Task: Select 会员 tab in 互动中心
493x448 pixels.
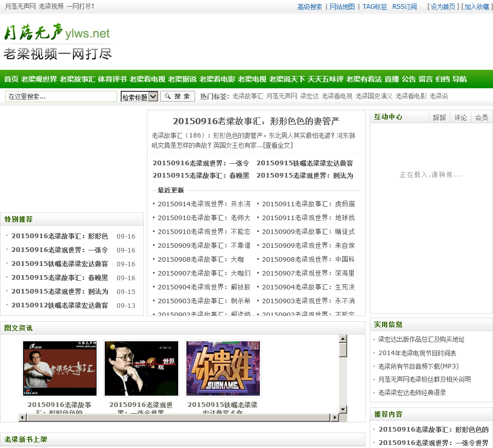Action: click(x=481, y=117)
